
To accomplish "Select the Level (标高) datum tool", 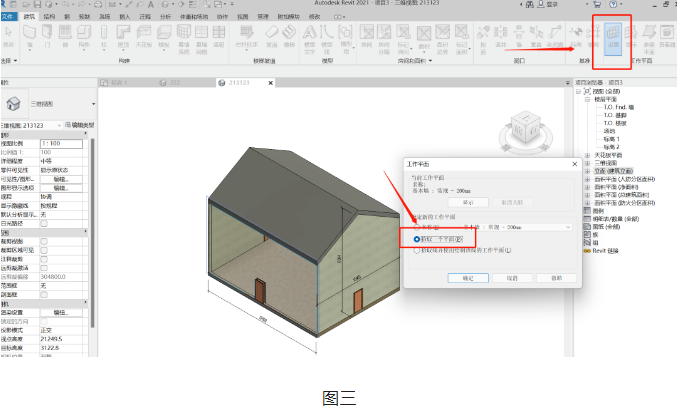I will click(x=576, y=36).
